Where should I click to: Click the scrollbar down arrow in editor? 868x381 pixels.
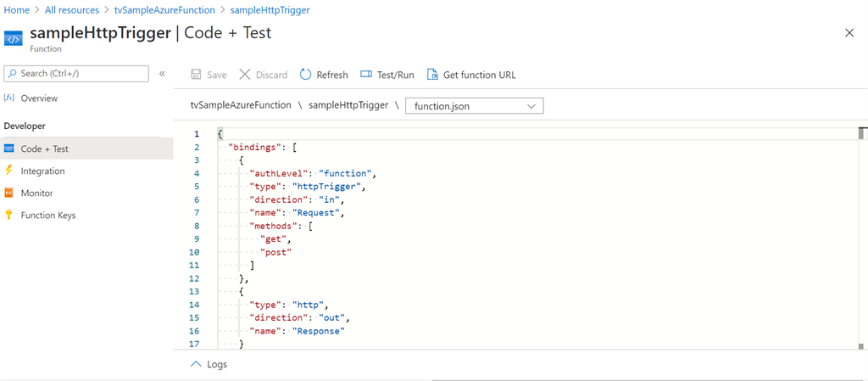(x=861, y=346)
